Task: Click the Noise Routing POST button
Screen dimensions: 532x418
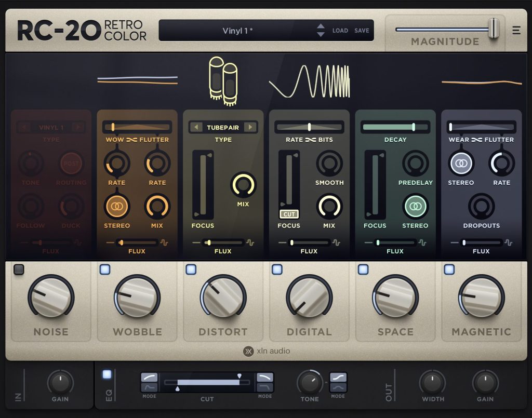Action: pos(71,164)
